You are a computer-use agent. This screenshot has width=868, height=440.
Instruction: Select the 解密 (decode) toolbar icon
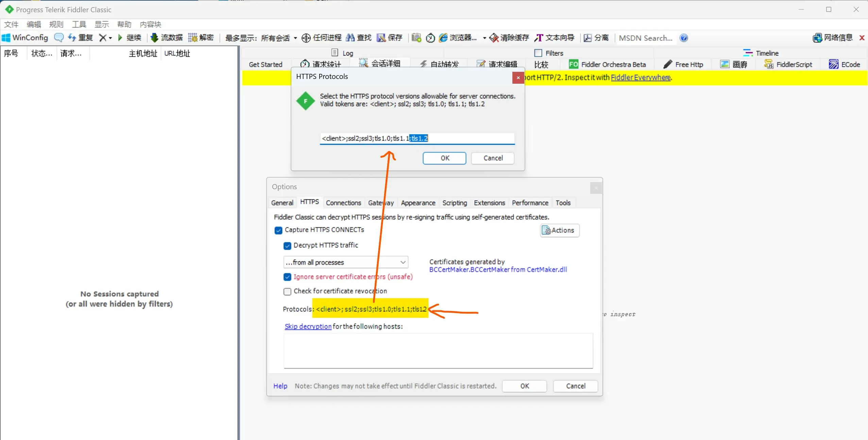(202, 37)
